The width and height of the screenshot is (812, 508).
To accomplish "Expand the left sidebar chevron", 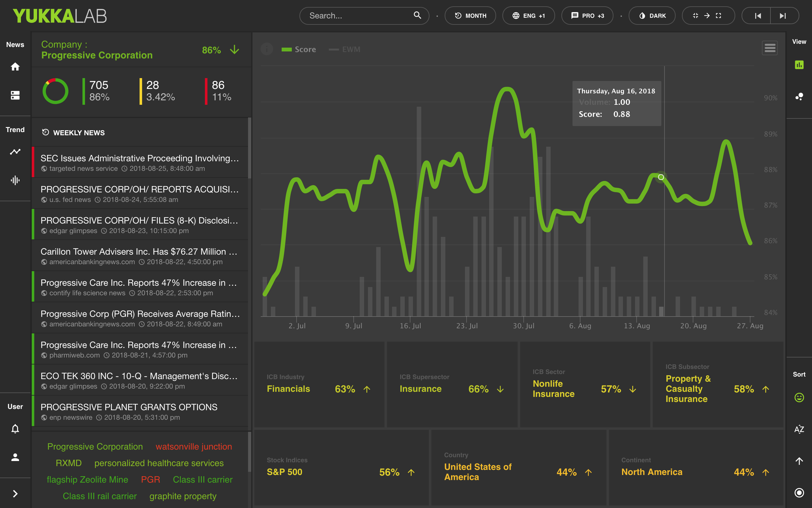I will 15,493.
